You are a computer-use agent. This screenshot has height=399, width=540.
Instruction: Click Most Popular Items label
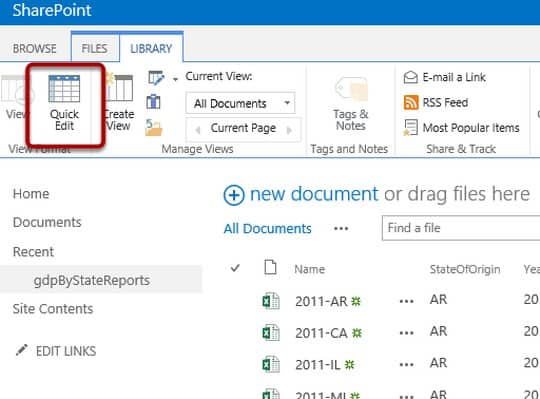coord(471,128)
